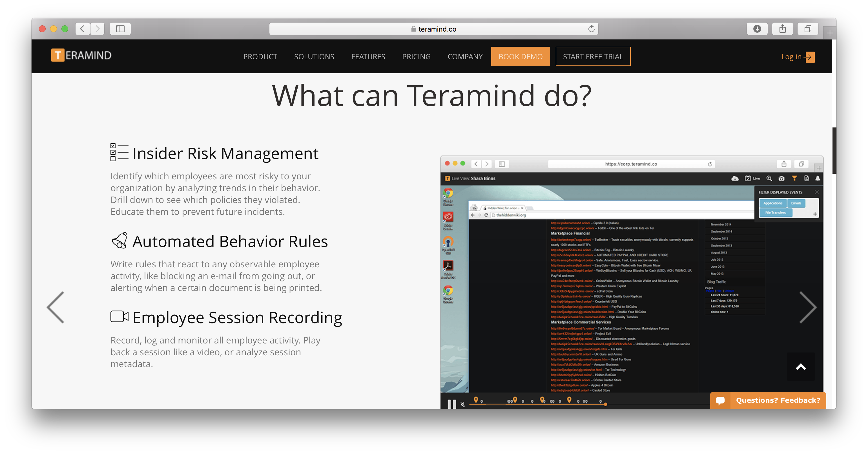The width and height of the screenshot is (868, 454).
Task: Click the Automated Behavior Rules heading
Action: [230, 241]
